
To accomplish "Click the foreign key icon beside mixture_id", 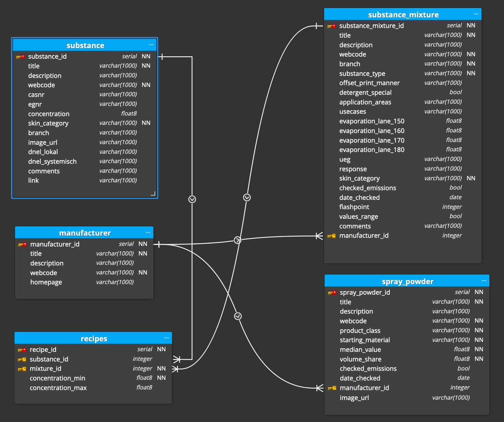I will click(22, 369).
